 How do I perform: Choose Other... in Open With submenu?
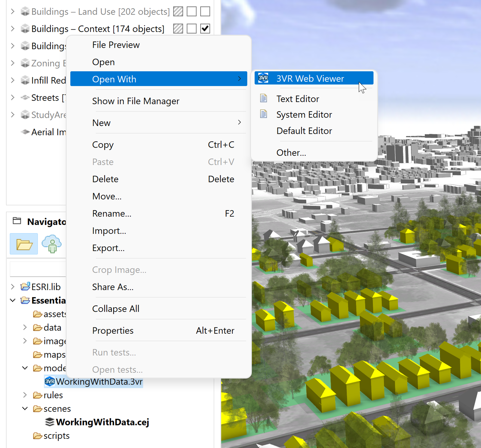click(x=291, y=153)
